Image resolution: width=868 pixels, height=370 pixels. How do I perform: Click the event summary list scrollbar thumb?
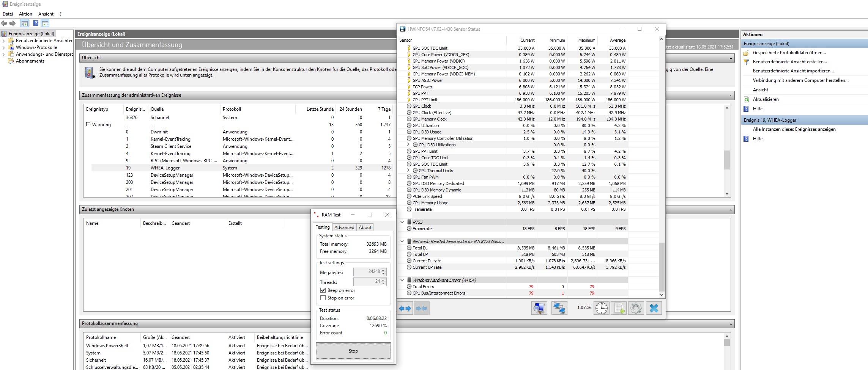[x=727, y=160]
